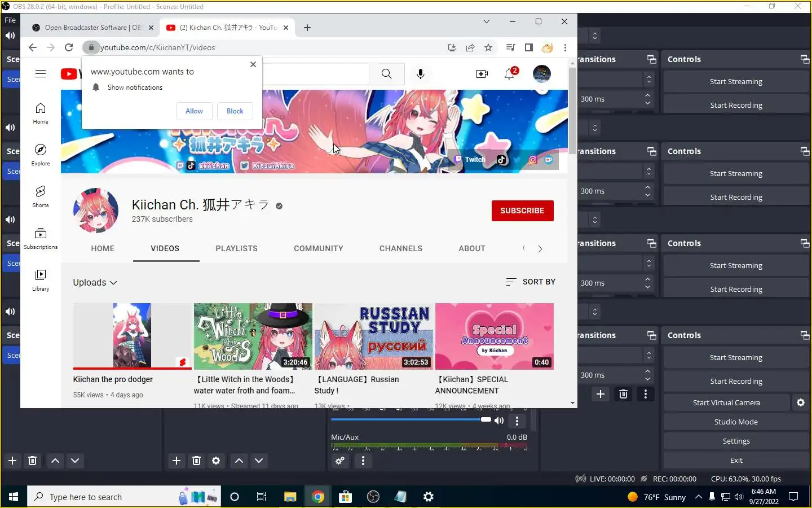Block YouTube notifications in the popup
812x508 pixels.
tap(235, 111)
